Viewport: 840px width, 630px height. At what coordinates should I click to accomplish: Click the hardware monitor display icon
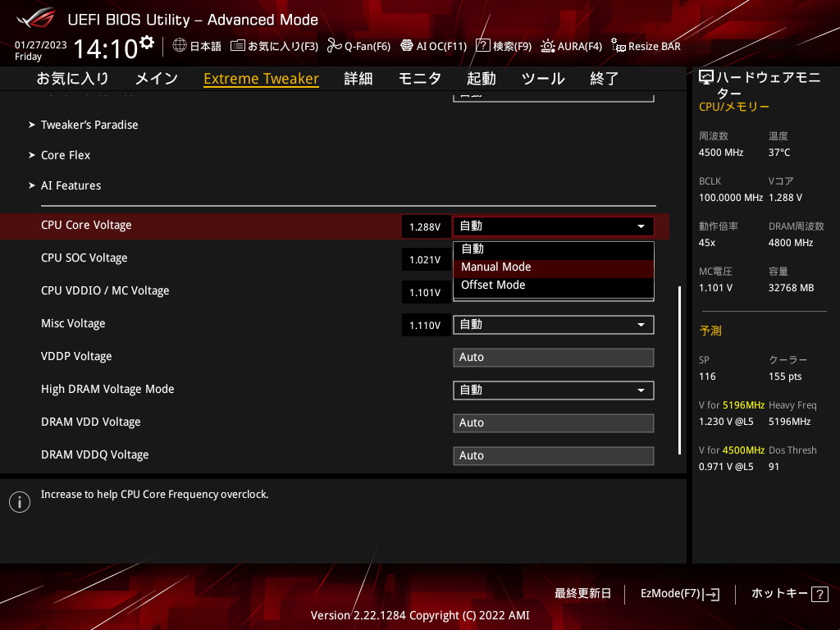tap(706, 78)
